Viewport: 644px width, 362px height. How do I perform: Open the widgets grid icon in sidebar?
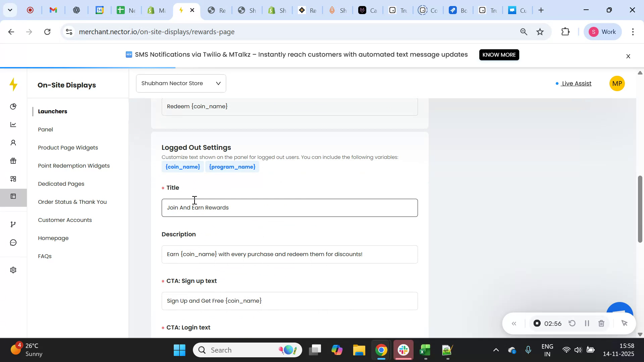pos(13,179)
